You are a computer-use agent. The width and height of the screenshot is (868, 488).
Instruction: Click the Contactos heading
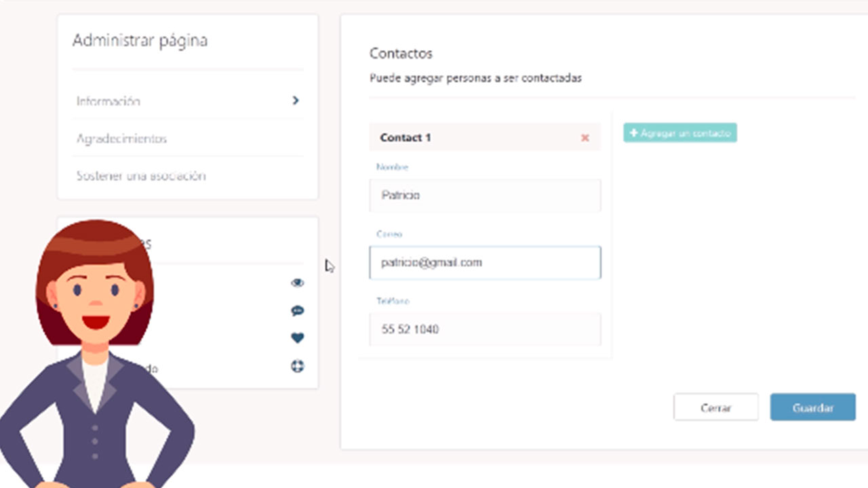[x=401, y=54]
